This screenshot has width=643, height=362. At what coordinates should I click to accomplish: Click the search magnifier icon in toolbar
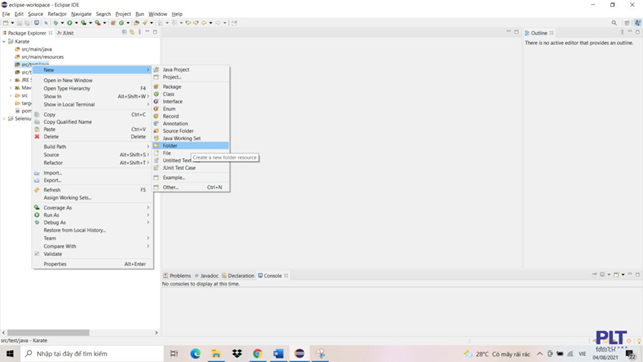tap(614, 23)
